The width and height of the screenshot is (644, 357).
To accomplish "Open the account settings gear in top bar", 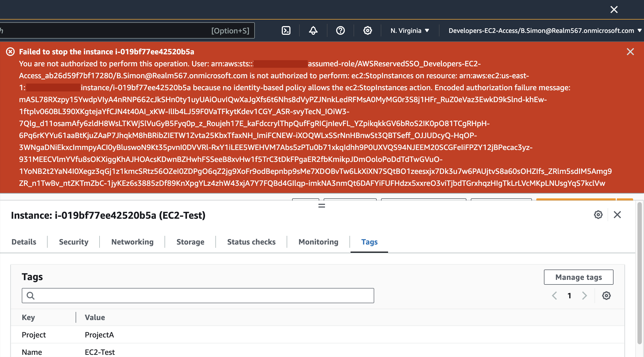I will point(368,30).
